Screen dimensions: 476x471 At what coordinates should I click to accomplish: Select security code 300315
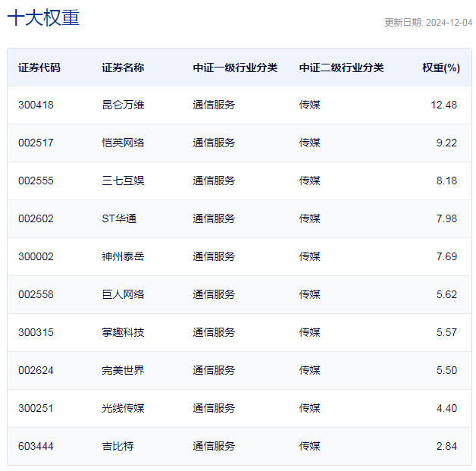[x=36, y=332]
